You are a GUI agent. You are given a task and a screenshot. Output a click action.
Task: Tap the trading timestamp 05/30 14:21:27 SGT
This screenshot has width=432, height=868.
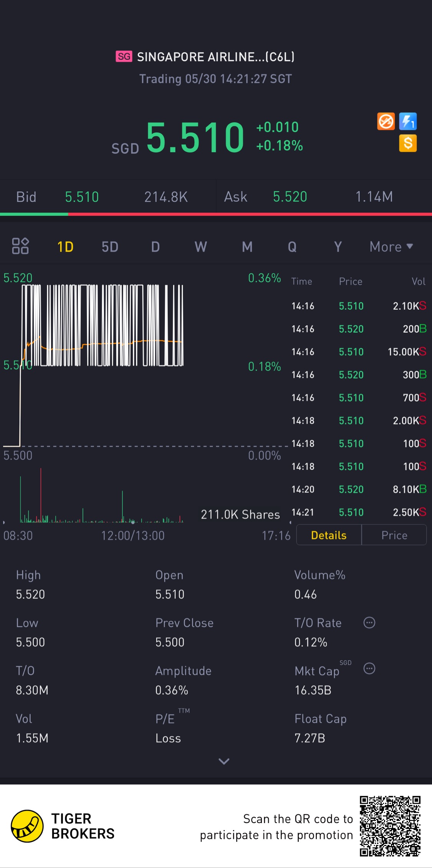click(x=238, y=79)
